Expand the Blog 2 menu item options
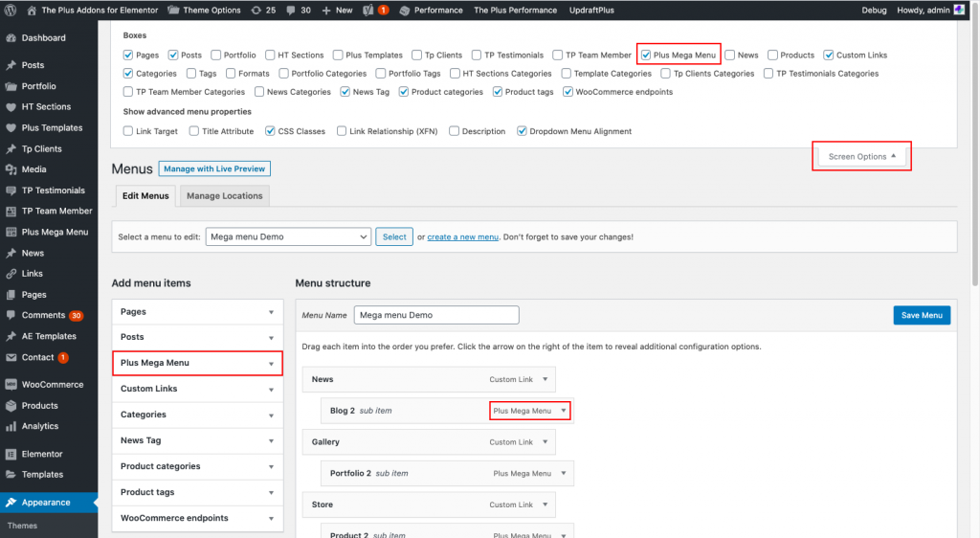 tap(563, 411)
